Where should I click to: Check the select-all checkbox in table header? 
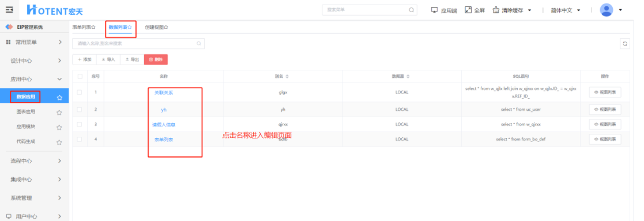80,76
